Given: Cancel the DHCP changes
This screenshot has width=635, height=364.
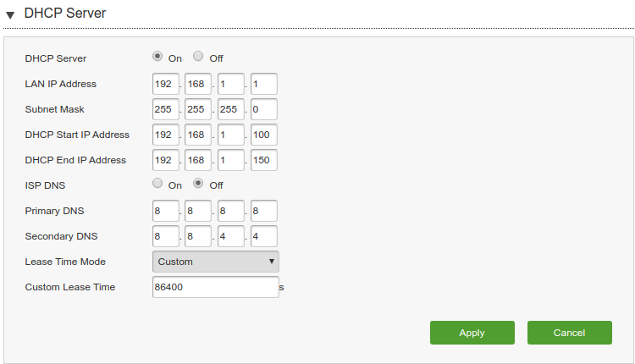Looking at the screenshot, I should (x=570, y=333).
